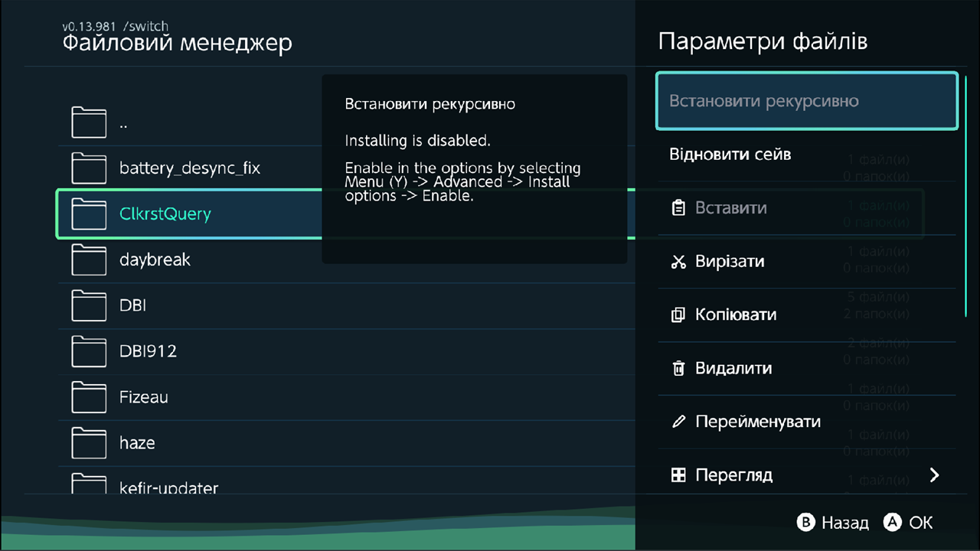Select the DBI912 folder name
This screenshot has height=551, width=980.
pyautogui.click(x=148, y=351)
